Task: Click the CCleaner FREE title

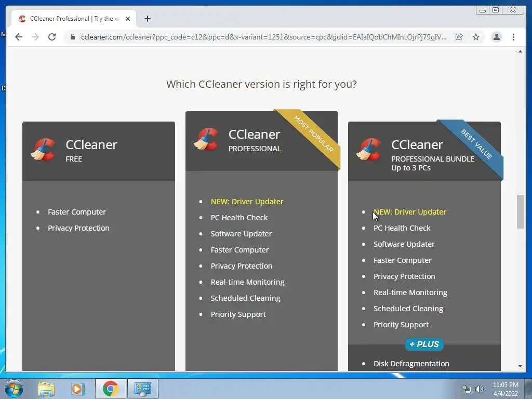Action: [x=91, y=150]
